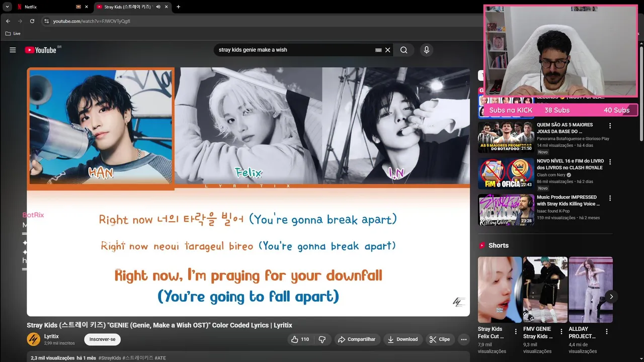
Task: Open options for Stray Kids Felix short
Action: (516, 332)
